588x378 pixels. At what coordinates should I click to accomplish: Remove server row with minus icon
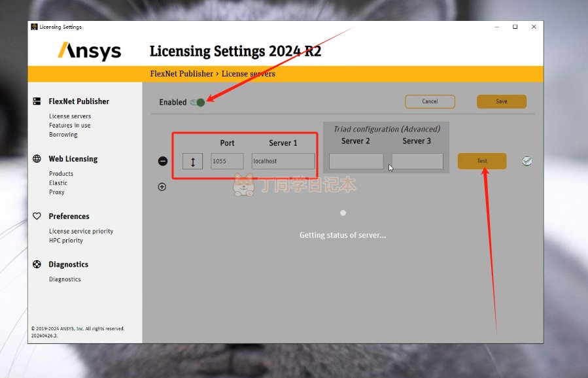coord(163,162)
